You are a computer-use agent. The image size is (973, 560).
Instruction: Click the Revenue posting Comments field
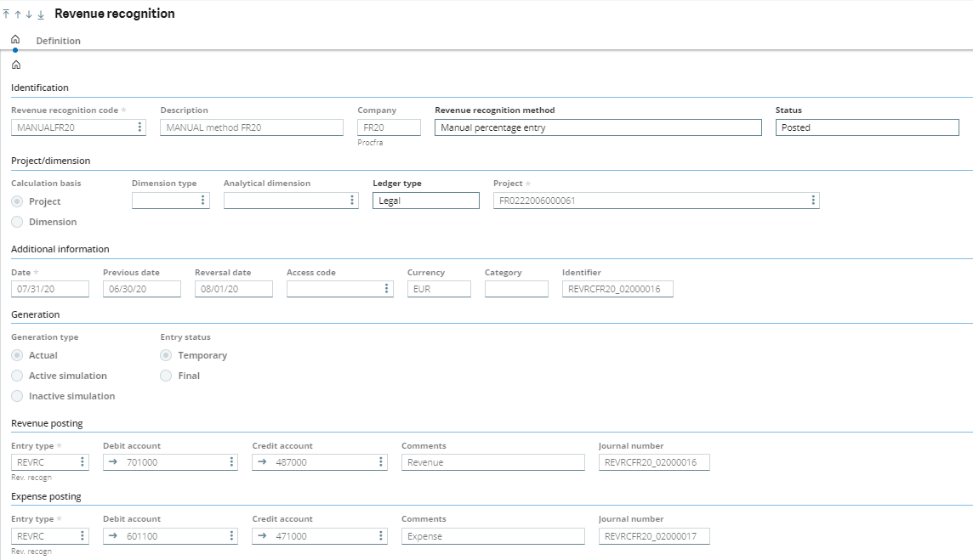(x=493, y=462)
